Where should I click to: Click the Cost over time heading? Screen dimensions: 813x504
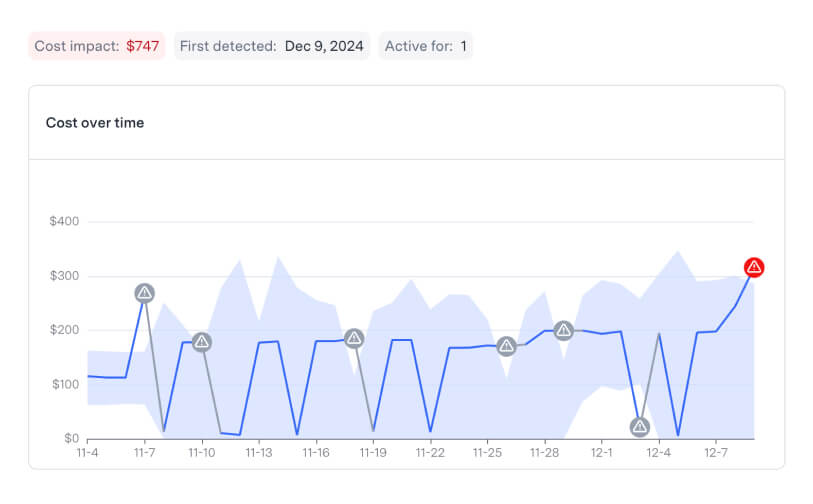[x=95, y=123]
